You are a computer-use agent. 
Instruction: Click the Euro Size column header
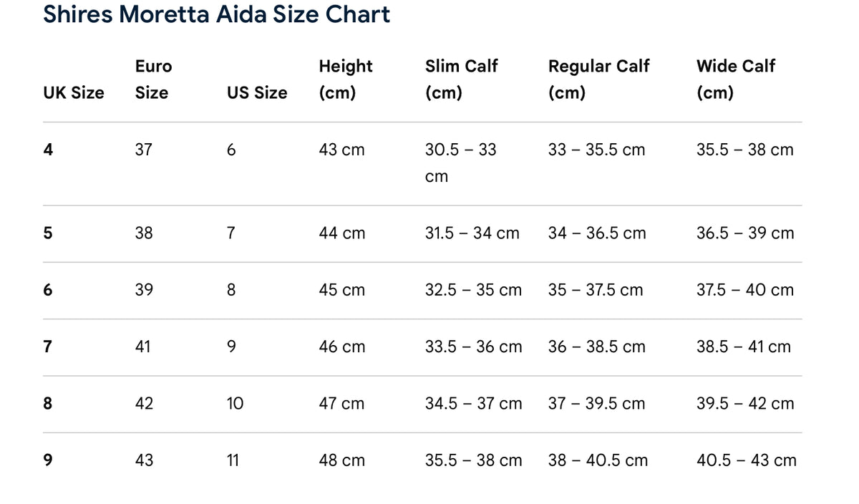[154, 79]
